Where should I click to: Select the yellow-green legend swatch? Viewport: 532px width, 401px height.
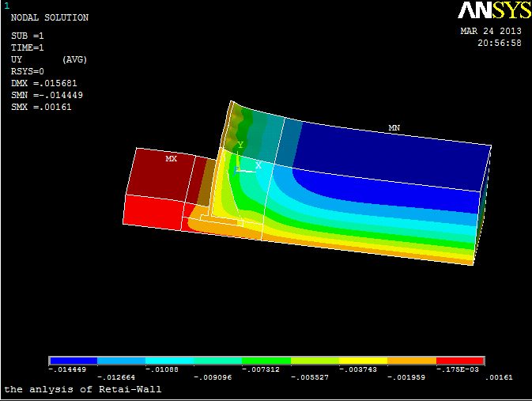pyautogui.click(x=315, y=361)
